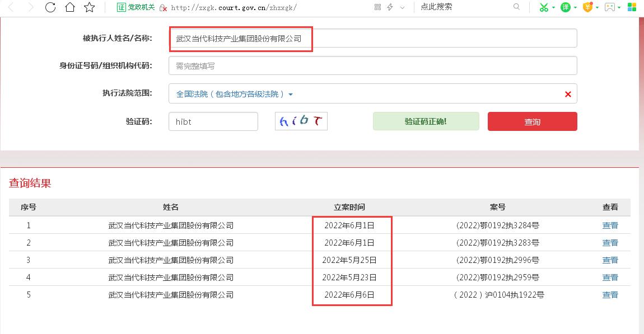Image resolution: width=644 pixels, height=334 pixels.
Task: Click the red 查询 search button
Action: 532,121
